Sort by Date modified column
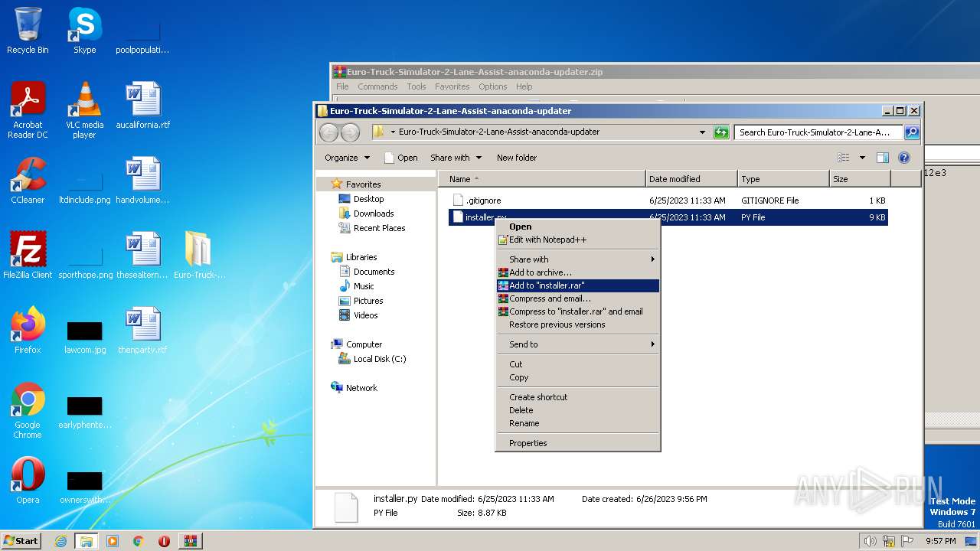This screenshot has width=980, height=551. coord(691,179)
